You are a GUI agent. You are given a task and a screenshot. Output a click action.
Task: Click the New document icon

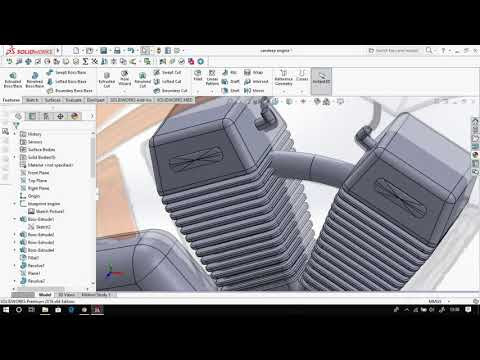point(76,51)
